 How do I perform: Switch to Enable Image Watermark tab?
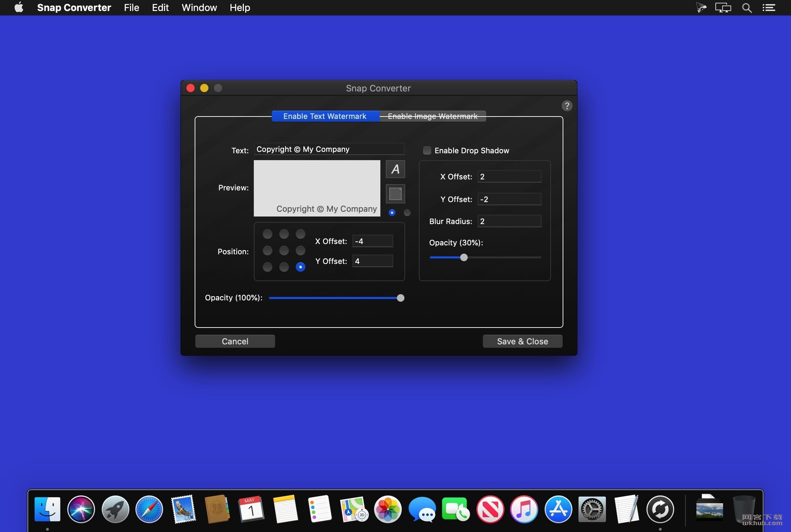point(433,116)
